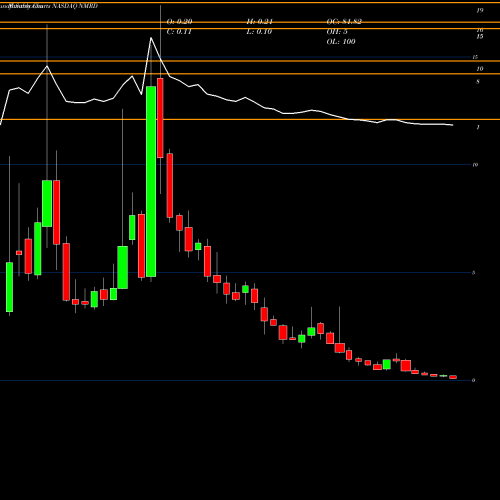This screenshot has width=500, height=500.
Task: Click the '8' price axis label
Action: click(478, 82)
